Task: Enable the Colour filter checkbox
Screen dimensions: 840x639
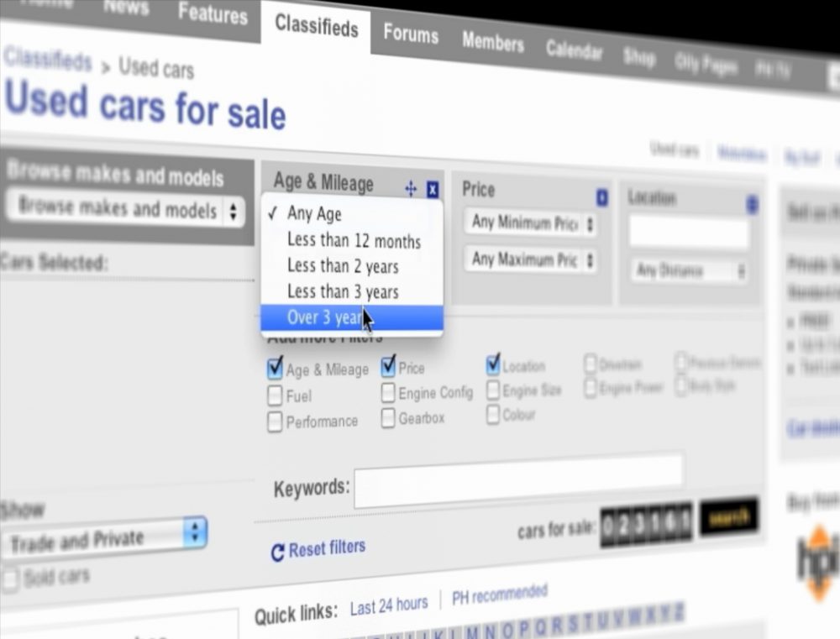Action: (x=493, y=415)
